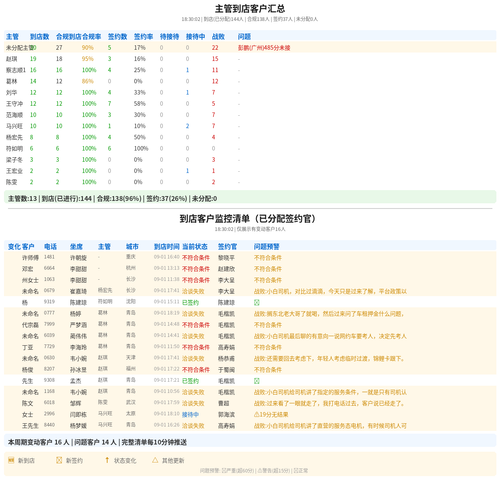Click the 合规率 value 86%
500x493 pixels.
(88, 81)
